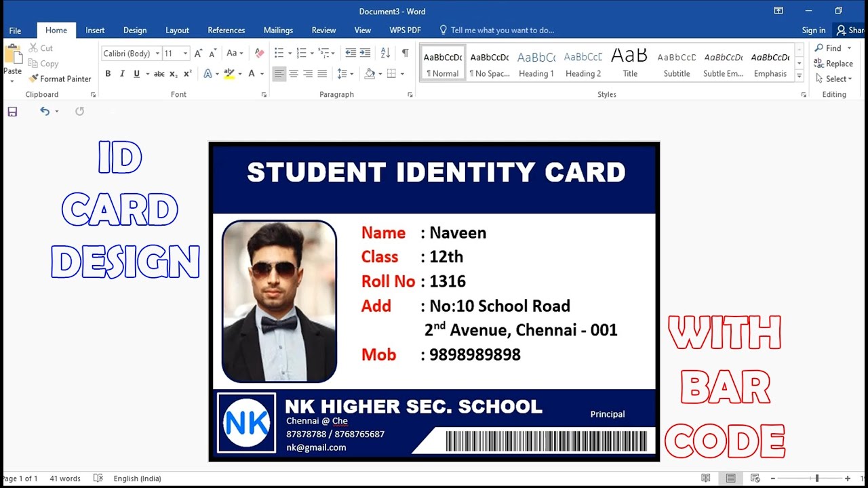Switch to the Mailings tab
Viewport: 868px width, 488px height.
[278, 30]
